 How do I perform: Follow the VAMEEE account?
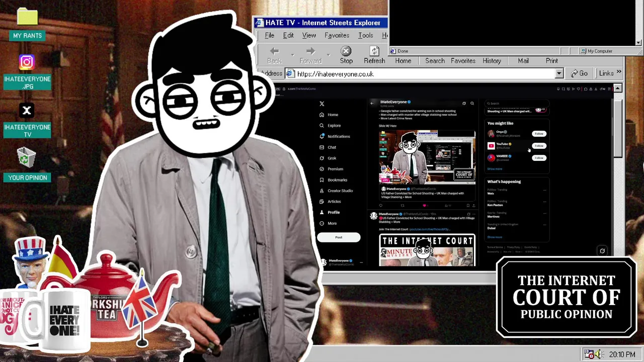(x=539, y=158)
